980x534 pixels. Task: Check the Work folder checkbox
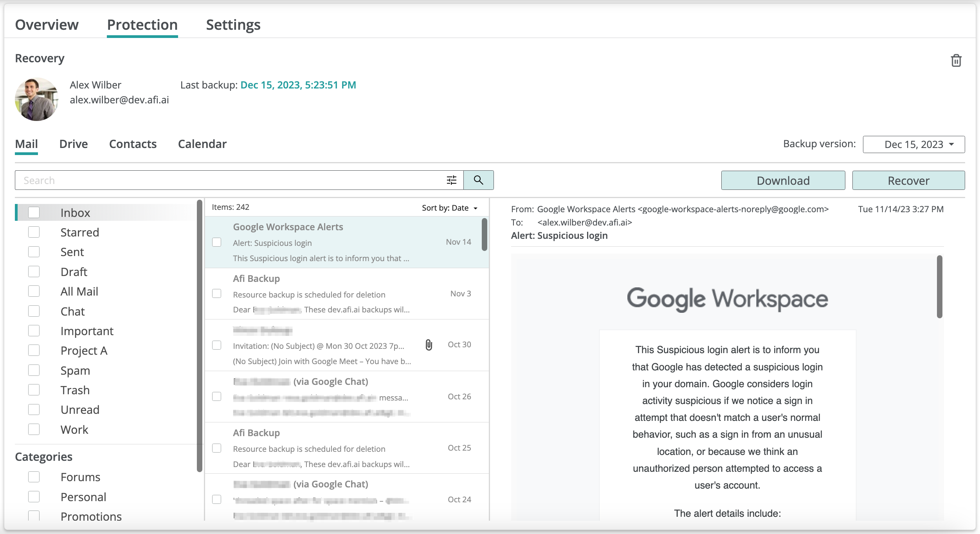tap(34, 429)
